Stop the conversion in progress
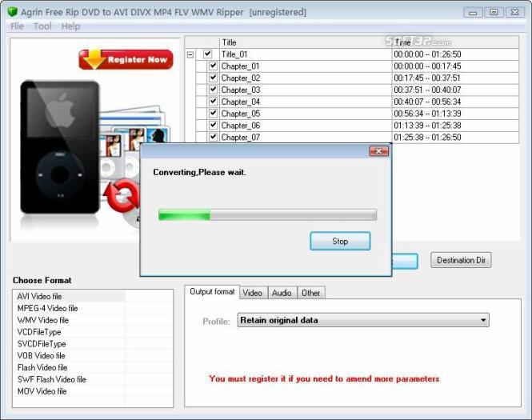 pos(340,241)
